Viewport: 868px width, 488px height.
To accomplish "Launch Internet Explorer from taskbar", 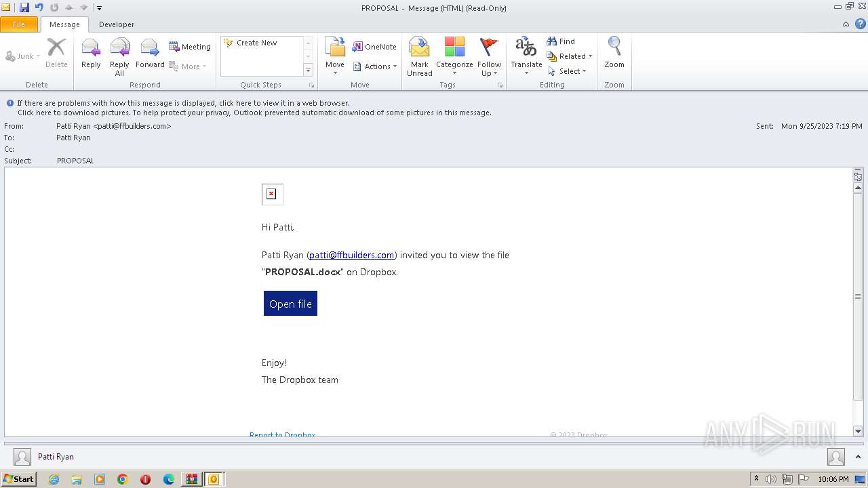I will [x=54, y=479].
